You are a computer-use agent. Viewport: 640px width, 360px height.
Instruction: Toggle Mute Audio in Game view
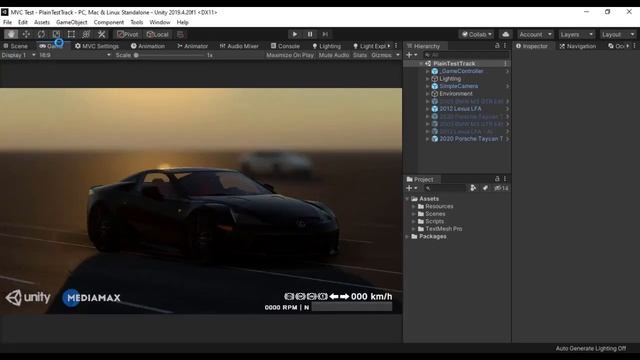tap(334, 55)
